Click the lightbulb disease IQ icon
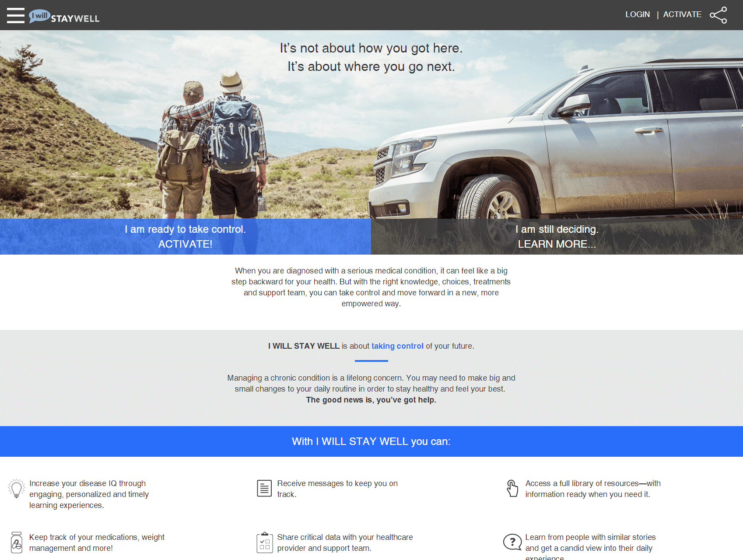This screenshot has height=560, width=743. click(17, 488)
